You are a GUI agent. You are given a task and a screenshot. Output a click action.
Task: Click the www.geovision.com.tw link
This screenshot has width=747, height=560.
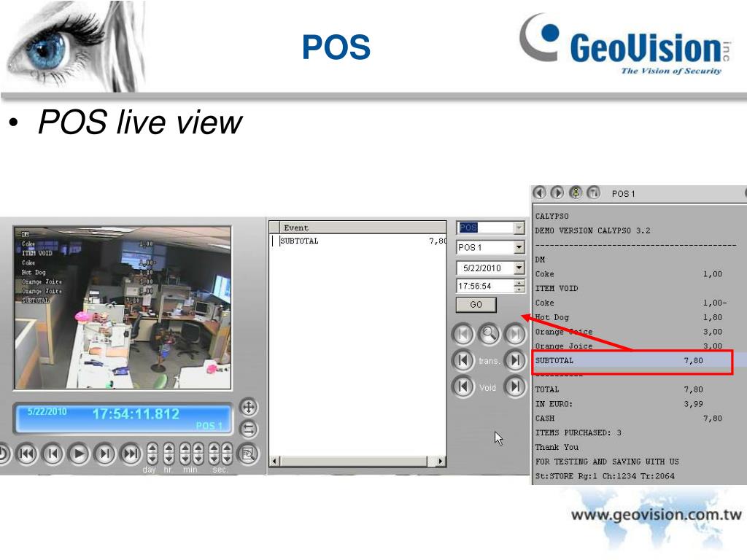tap(656, 515)
